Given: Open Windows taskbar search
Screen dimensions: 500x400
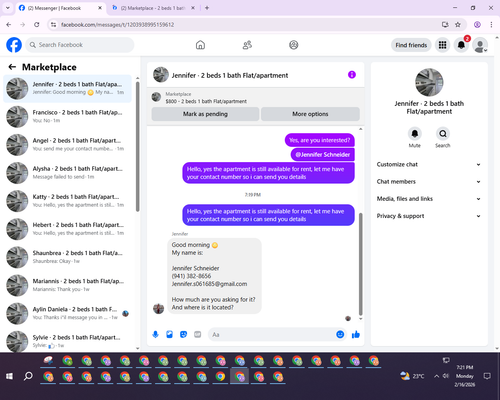Looking at the screenshot, I should click(28, 376).
